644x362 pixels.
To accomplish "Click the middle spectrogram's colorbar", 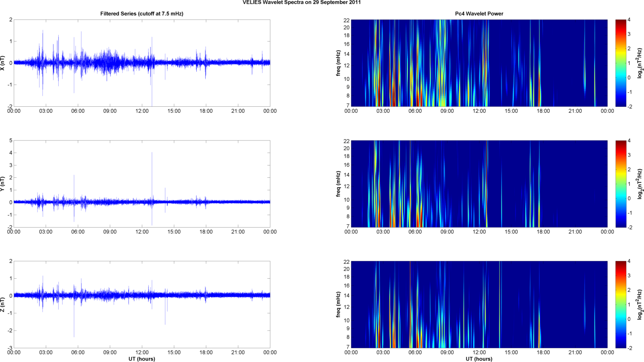I will point(621,184).
